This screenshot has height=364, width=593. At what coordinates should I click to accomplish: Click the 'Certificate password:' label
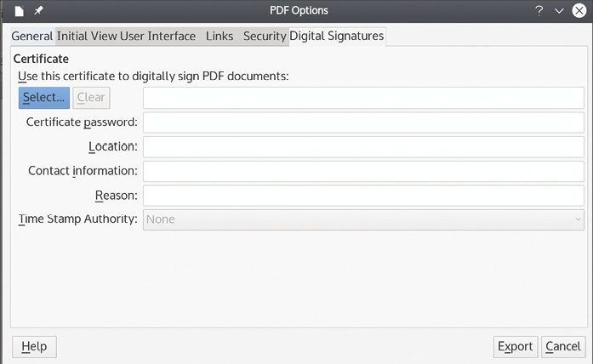click(x=82, y=122)
